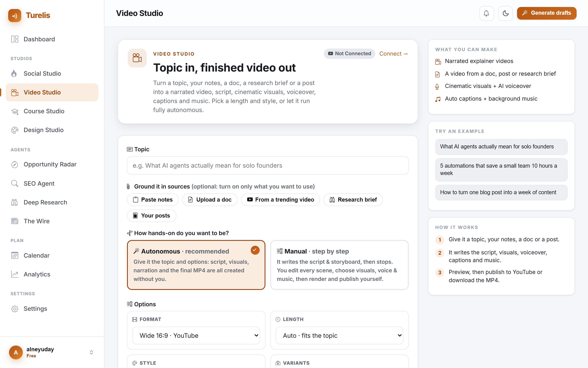This screenshot has width=588, height=368.
Task: Try example: turn one blog post
Action: point(501,193)
